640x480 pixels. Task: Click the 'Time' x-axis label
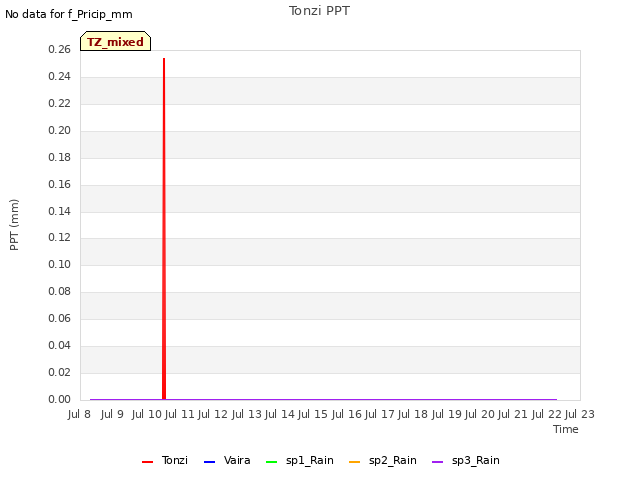click(566, 429)
